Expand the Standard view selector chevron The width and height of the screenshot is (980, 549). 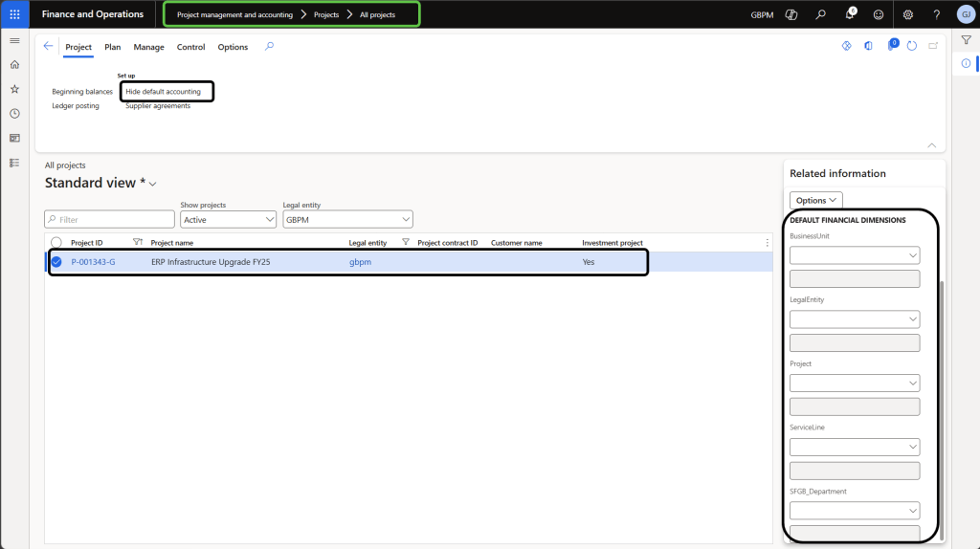coord(153,184)
